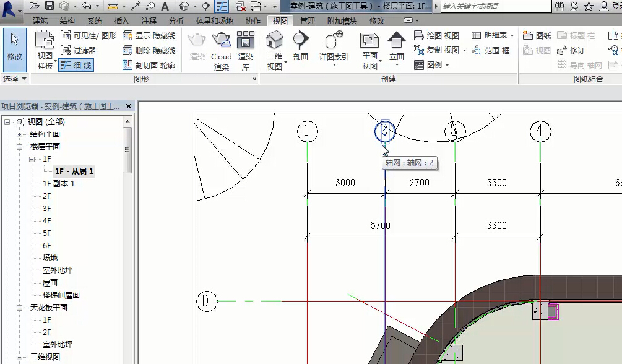
Task: Toggle the 细线 thin lines option
Action: tap(76, 65)
